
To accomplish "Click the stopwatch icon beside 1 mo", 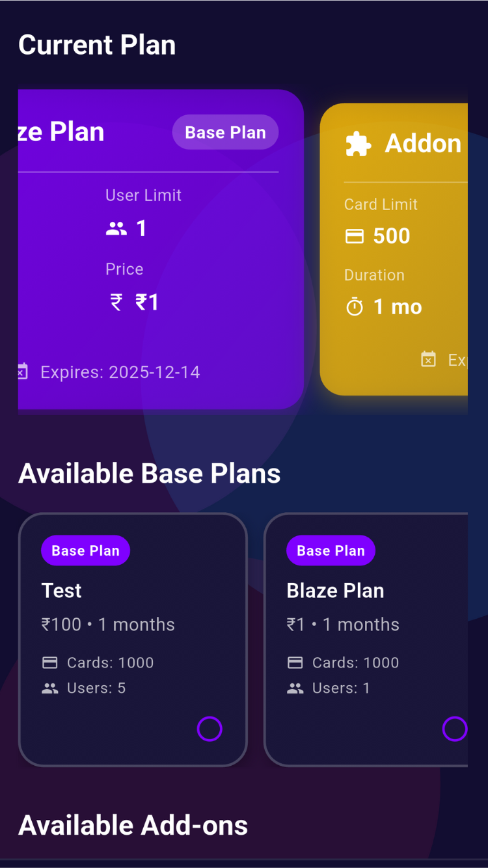I will click(x=355, y=307).
